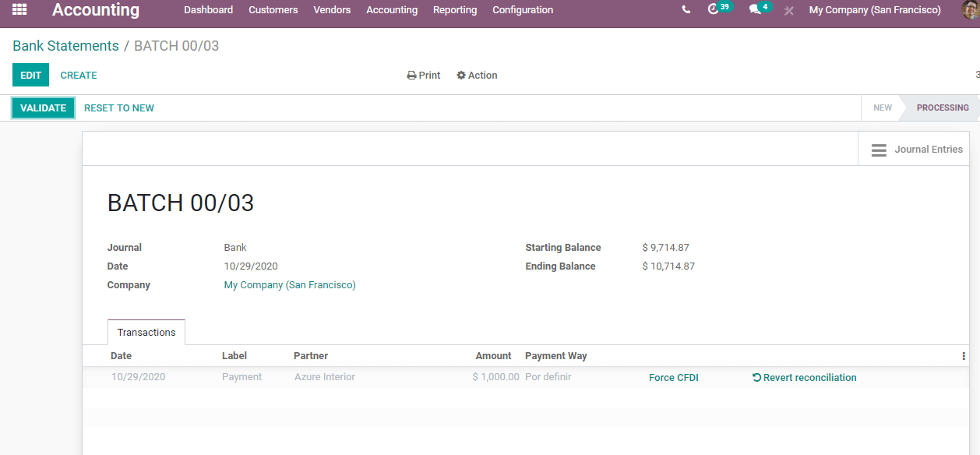Open chat messages icon with 4 badge
Screen dimensions: 980x455
tap(760, 9)
